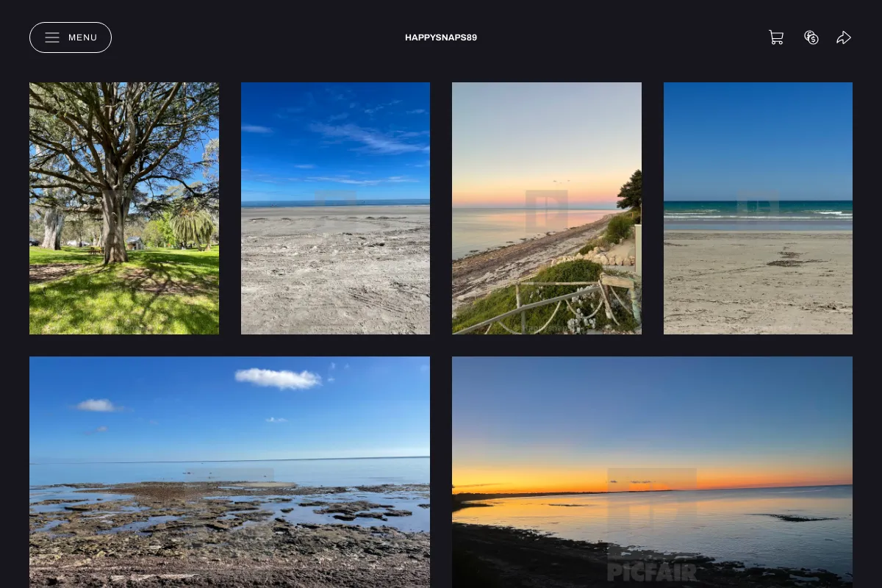Click the white cloud in tidal flats photo
Screen dimensions: 882x588
[279, 378]
